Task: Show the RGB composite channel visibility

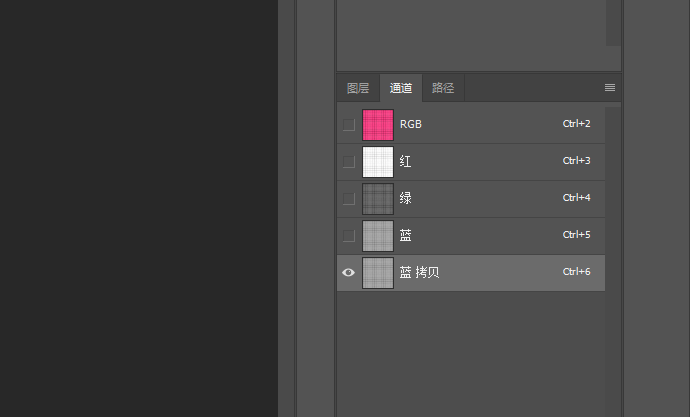Action: tap(348, 125)
